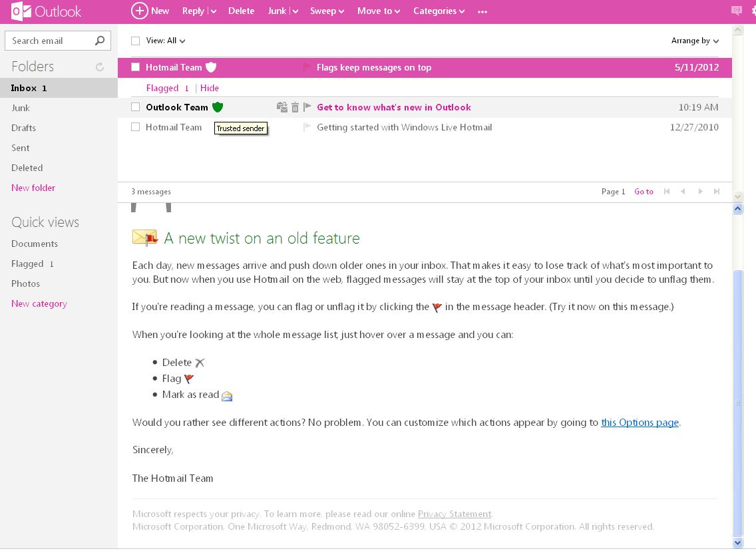Open the Arrange by dropdown
The height and width of the screenshot is (555, 756).
695,41
